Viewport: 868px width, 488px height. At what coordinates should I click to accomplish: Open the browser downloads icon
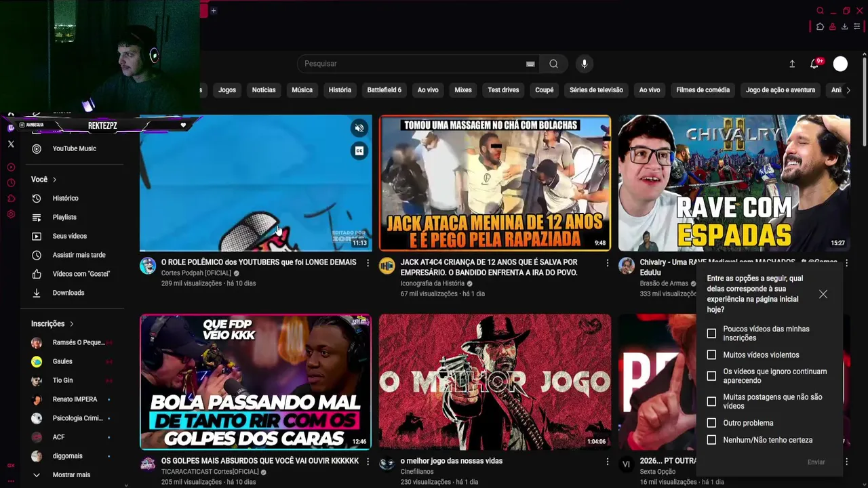point(844,26)
